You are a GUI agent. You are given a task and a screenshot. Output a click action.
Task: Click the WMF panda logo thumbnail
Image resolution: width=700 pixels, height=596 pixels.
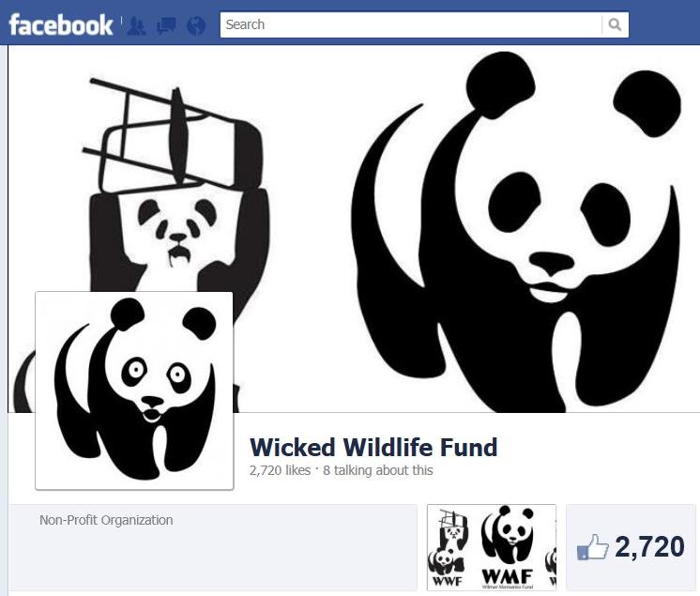[x=508, y=547]
